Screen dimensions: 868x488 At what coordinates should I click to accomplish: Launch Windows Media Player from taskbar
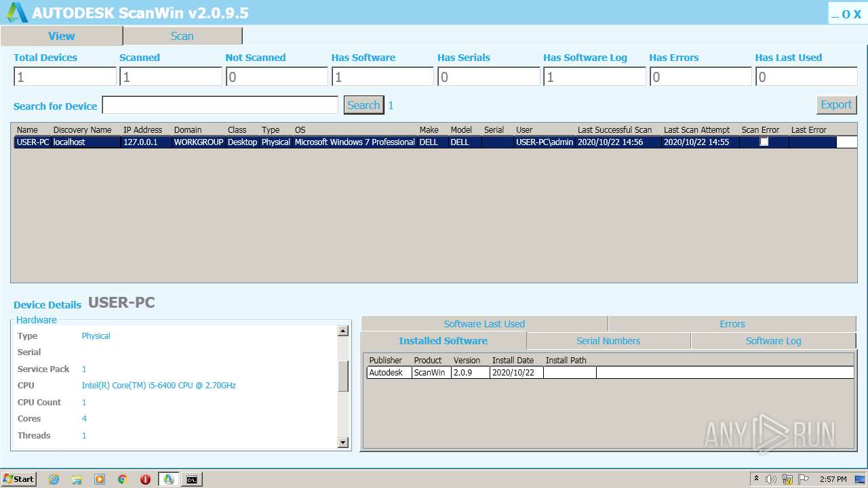click(x=100, y=479)
